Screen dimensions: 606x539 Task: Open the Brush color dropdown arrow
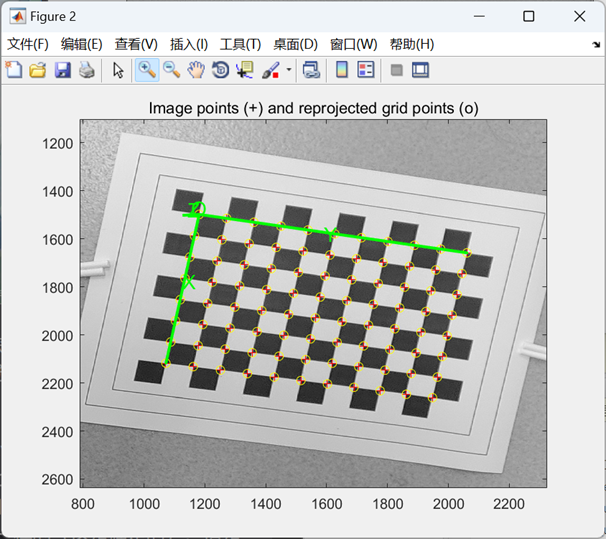pyautogui.click(x=289, y=70)
